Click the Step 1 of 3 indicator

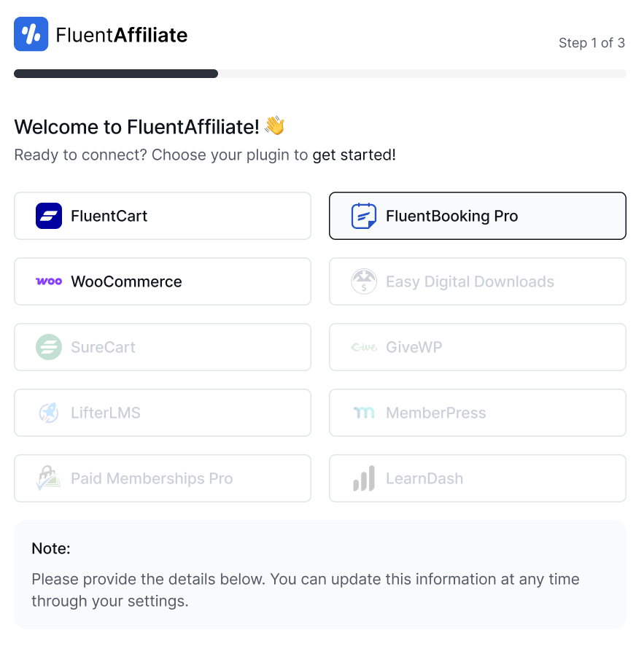click(x=591, y=43)
